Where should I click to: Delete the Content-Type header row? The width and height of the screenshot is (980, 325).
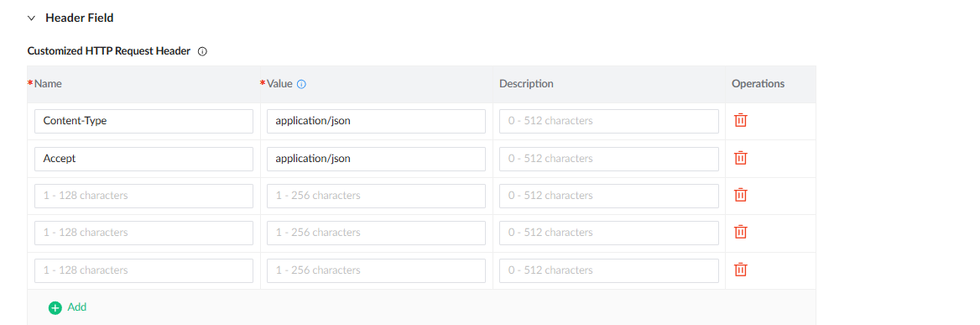(740, 120)
